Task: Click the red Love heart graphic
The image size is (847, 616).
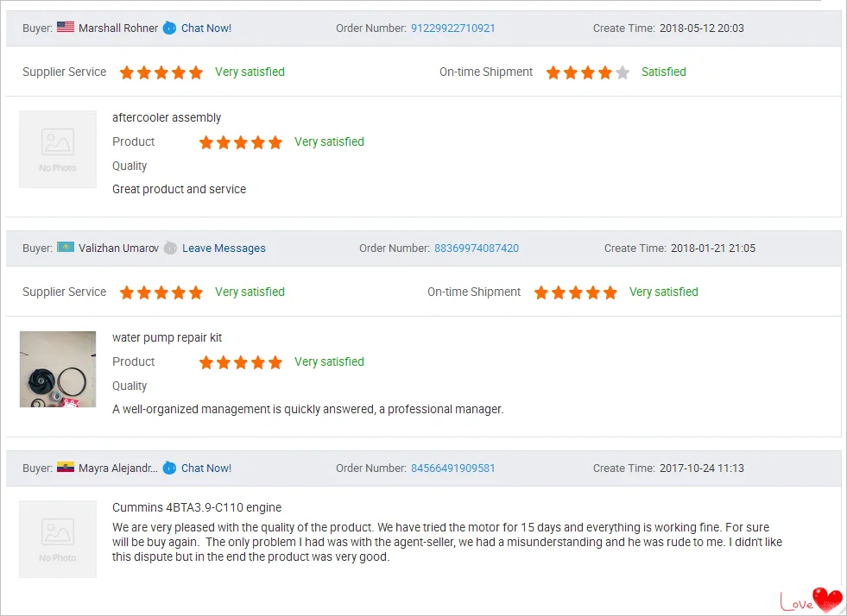Action: (x=827, y=600)
